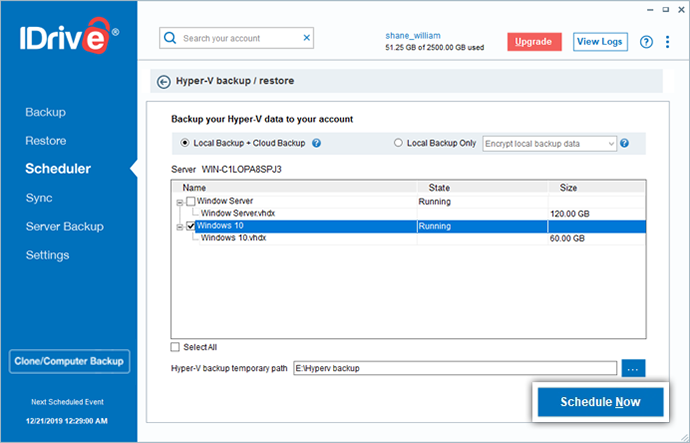The image size is (690, 443).
Task: Collapse the Windows 10 tree node
Action: point(180,227)
